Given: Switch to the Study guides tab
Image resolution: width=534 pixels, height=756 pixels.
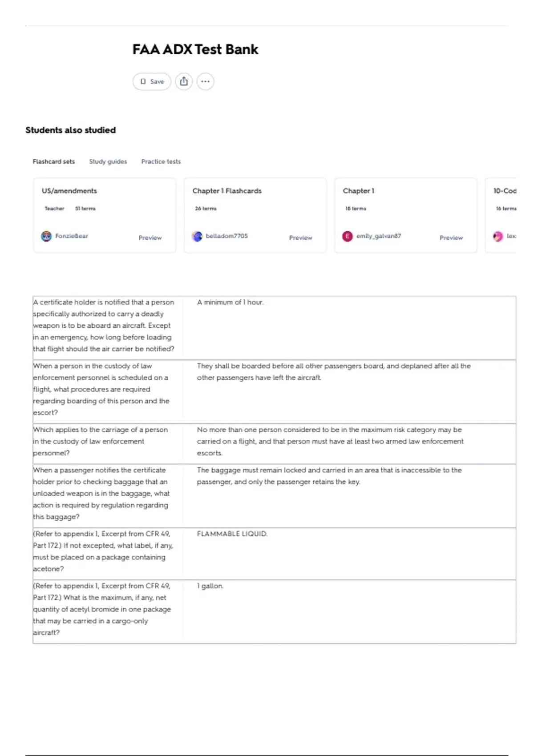Looking at the screenshot, I should coord(108,161).
